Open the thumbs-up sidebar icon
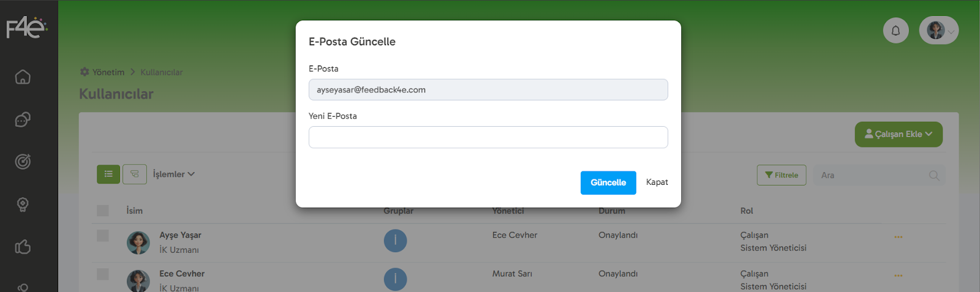Image resolution: width=980 pixels, height=292 pixels. tap(23, 247)
